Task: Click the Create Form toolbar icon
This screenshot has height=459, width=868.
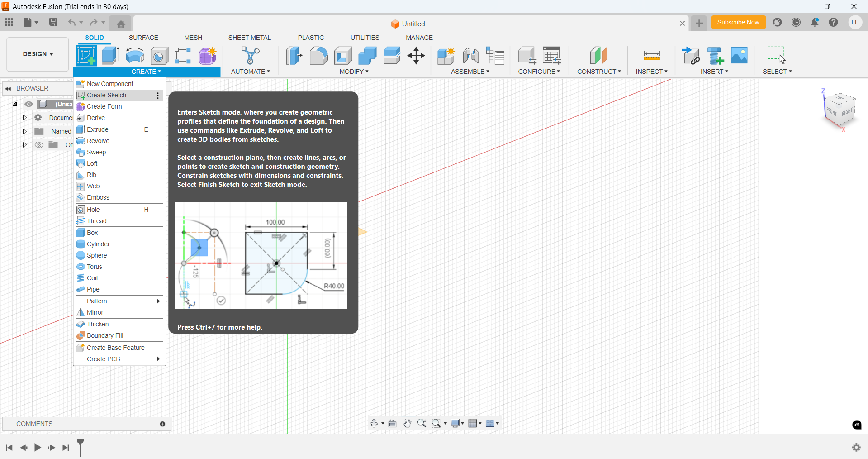Action: pyautogui.click(x=208, y=56)
